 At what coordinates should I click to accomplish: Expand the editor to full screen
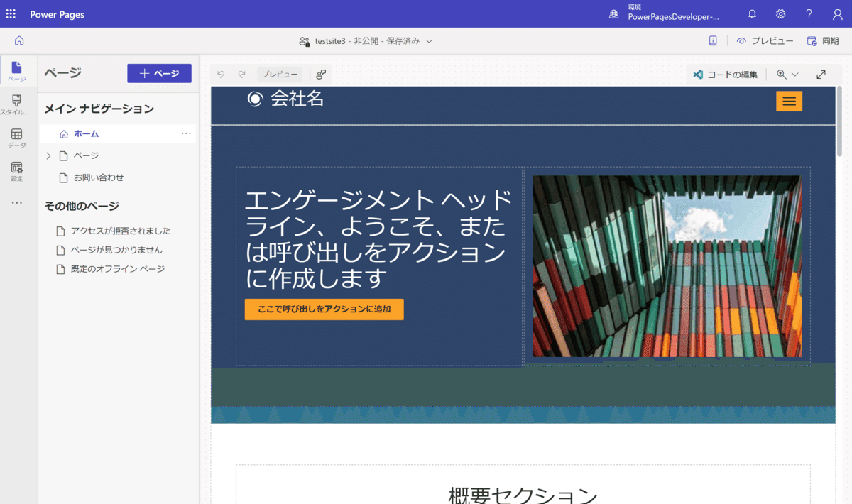coord(821,74)
